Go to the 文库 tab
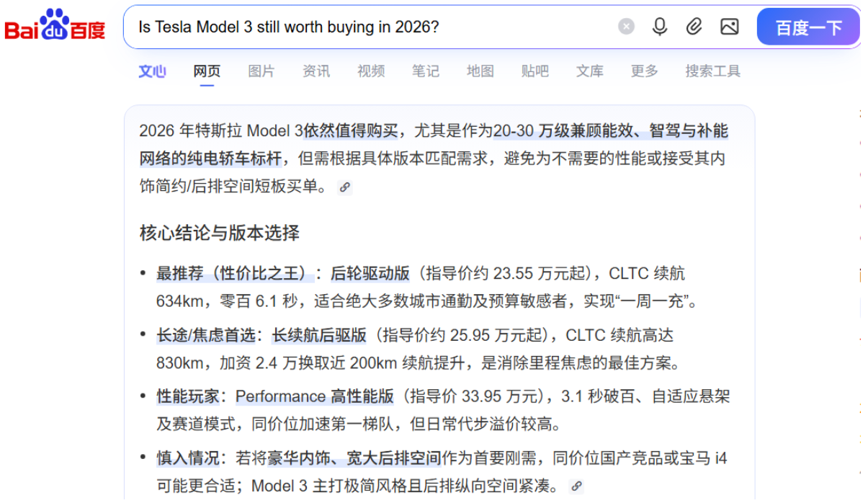The height and width of the screenshot is (503, 868). click(590, 71)
